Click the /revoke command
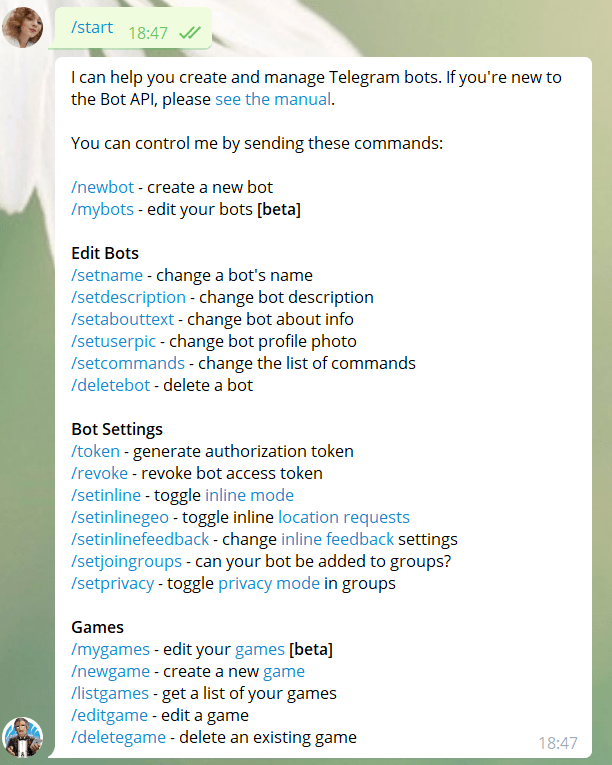612x765 pixels. click(99, 473)
